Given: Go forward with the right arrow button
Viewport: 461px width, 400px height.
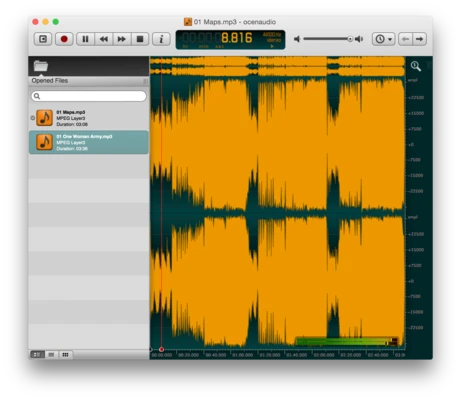Looking at the screenshot, I should tap(420, 39).
